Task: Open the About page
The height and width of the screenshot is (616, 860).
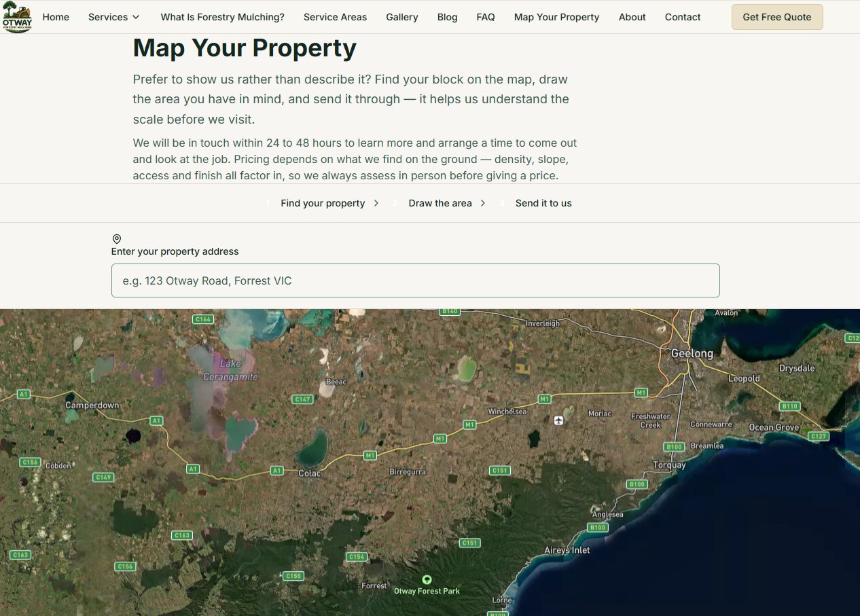Action: click(632, 17)
